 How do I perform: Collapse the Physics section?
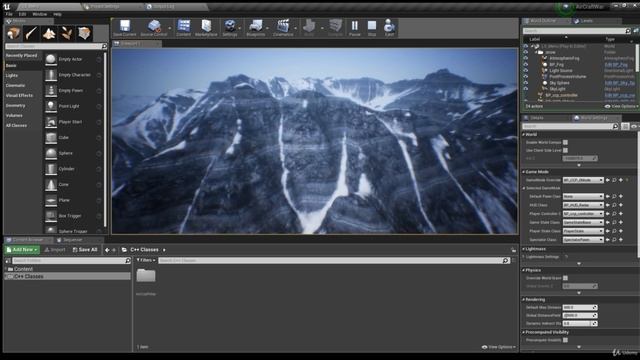click(x=524, y=270)
